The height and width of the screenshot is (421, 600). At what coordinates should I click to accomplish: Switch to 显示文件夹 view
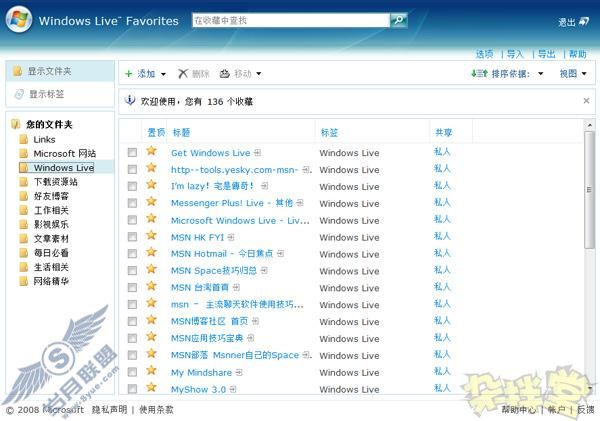point(60,71)
